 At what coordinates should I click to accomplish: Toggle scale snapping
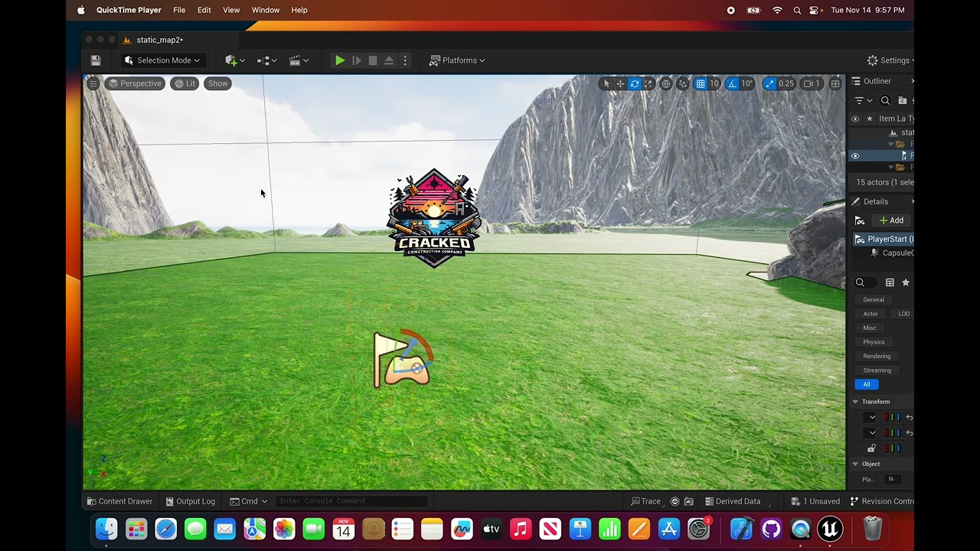[x=769, y=83]
